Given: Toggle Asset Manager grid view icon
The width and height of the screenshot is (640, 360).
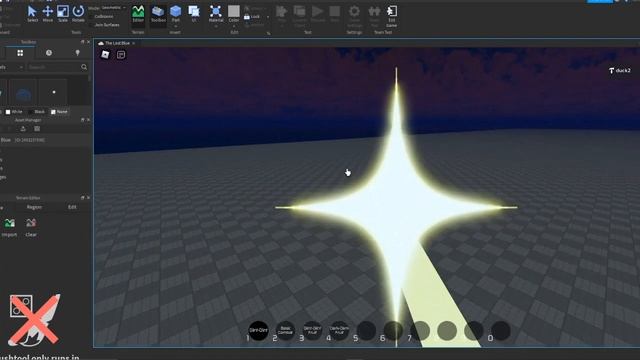Looking at the screenshot, I should click(37, 129).
